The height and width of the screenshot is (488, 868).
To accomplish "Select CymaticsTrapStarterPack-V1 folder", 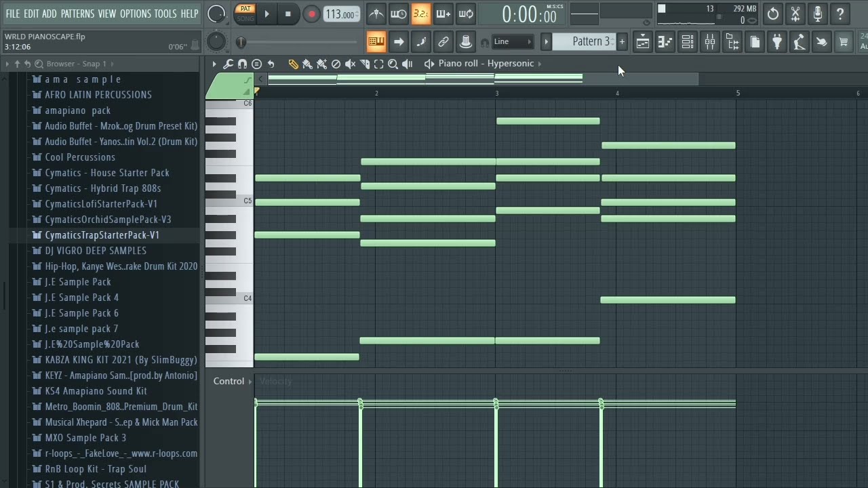I will click(x=102, y=235).
